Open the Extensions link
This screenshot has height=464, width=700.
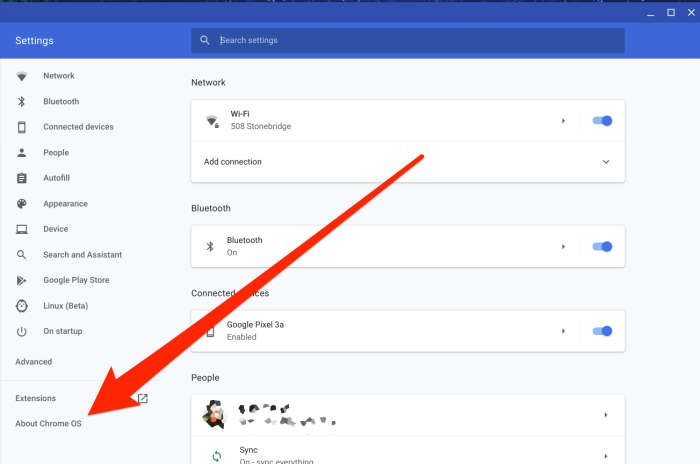tap(35, 398)
